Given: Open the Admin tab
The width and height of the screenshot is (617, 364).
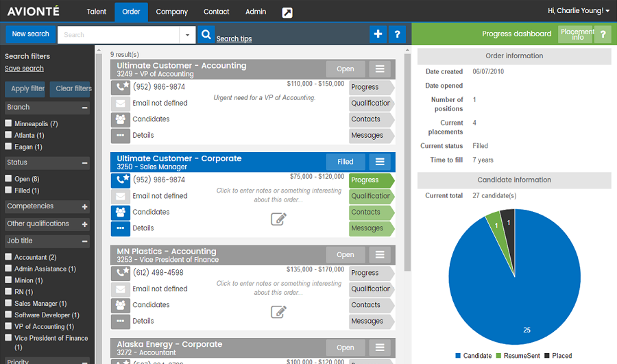Looking at the screenshot, I should tap(256, 12).
